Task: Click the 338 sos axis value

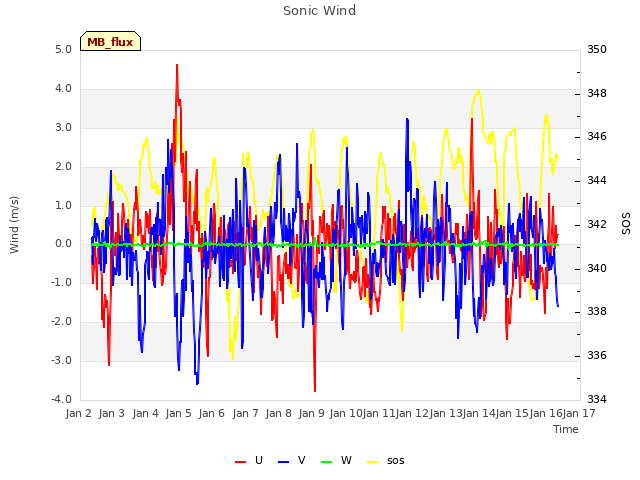Action: pyautogui.click(x=597, y=312)
